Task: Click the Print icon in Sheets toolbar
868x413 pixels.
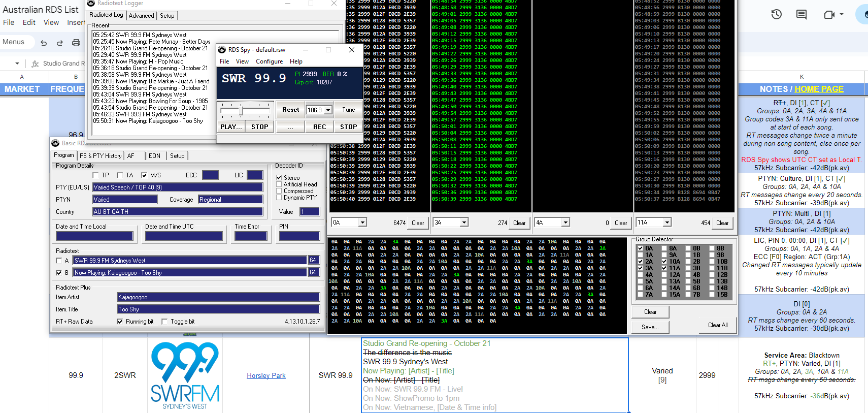Action: 76,43
